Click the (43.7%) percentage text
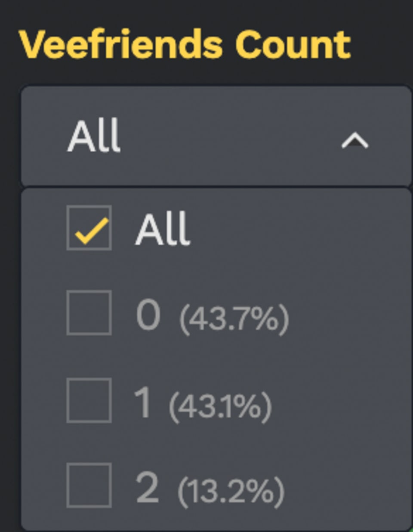This screenshot has height=532, width=413. (x=234, y=319)
